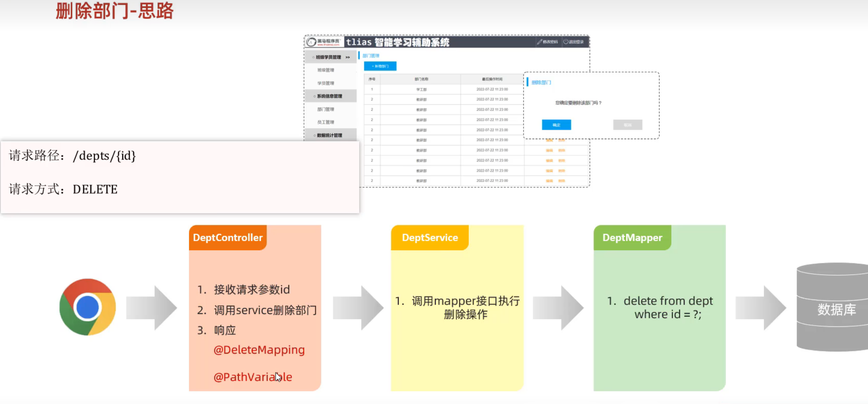868x404 pixels.
Task: Click the 修改密码 pencil icon in header
Action: pyautogui.click(x=539, y=42)
